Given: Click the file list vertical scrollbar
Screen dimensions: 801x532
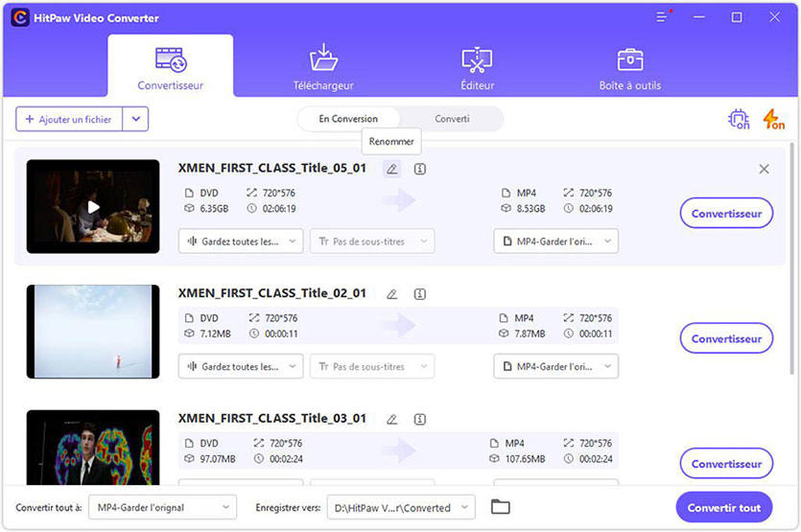Looking at the screenshot, I should point(792,261).
